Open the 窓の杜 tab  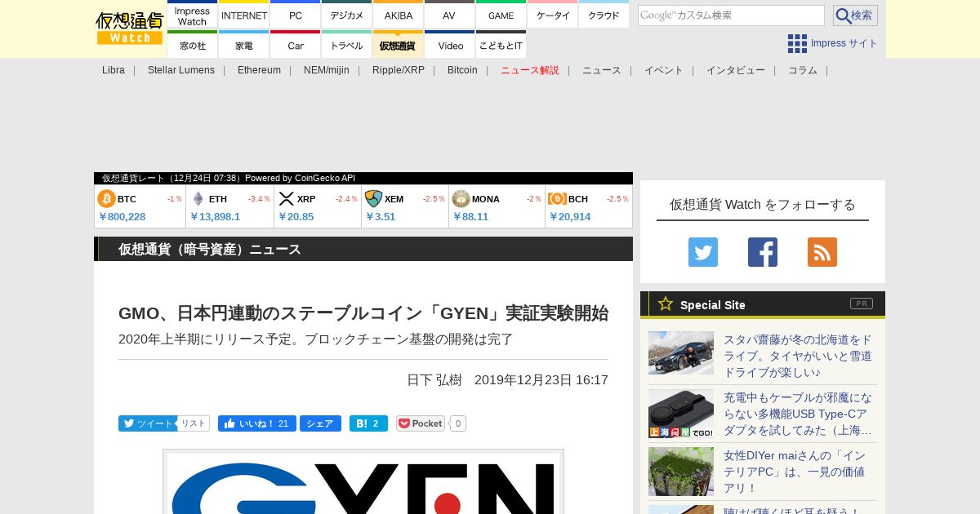coord(192,46)
